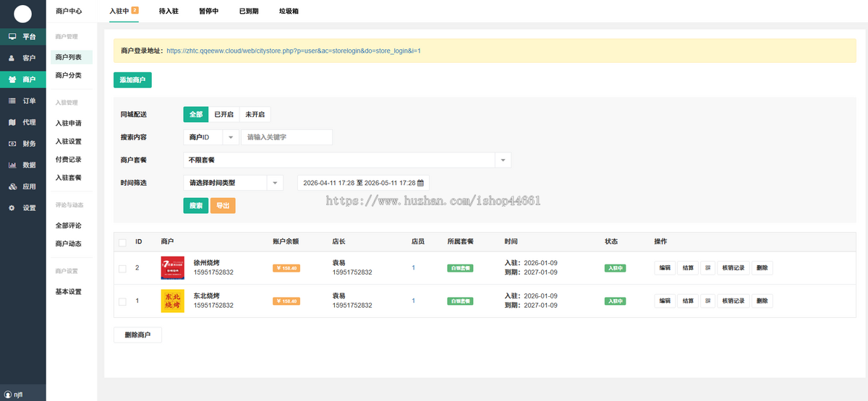Open the 数据 section in the sidebar

(x=23, y=165)
